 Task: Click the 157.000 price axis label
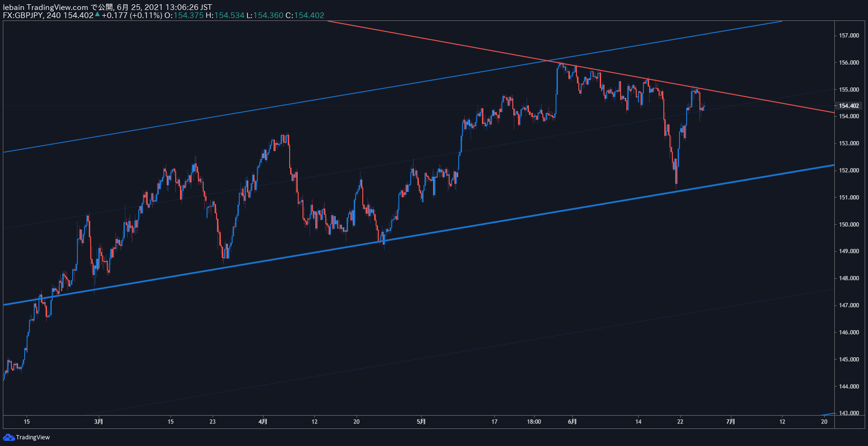[x=849, y=36]
